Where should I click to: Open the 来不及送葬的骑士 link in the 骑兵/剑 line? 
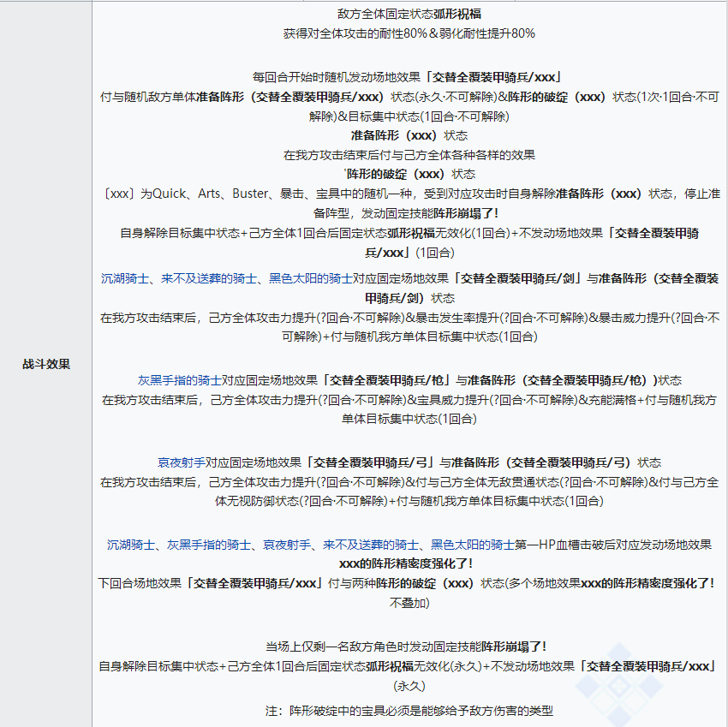(208, 278)
